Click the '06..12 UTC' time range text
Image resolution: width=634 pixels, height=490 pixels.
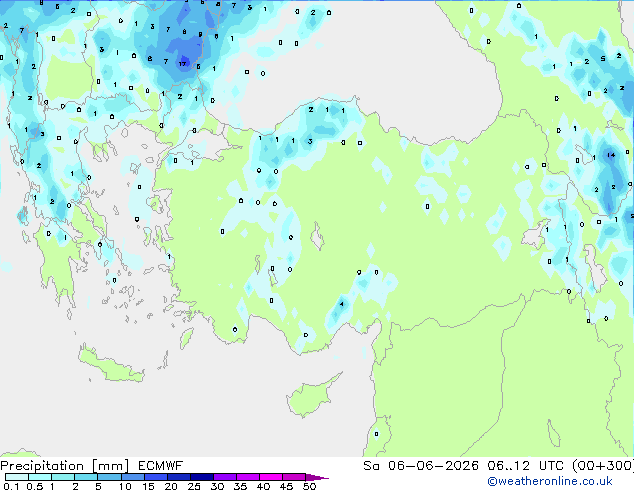coord(525,466)
